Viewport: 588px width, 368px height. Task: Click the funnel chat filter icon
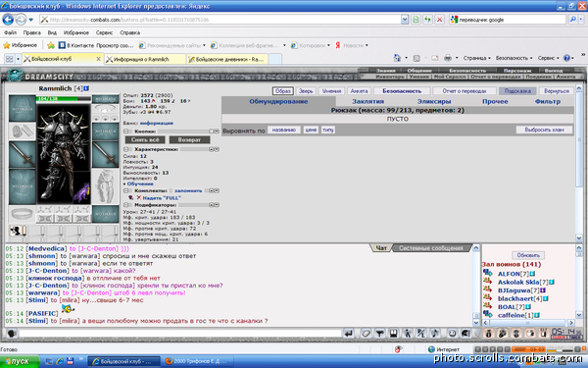click(x=380, y=333)
